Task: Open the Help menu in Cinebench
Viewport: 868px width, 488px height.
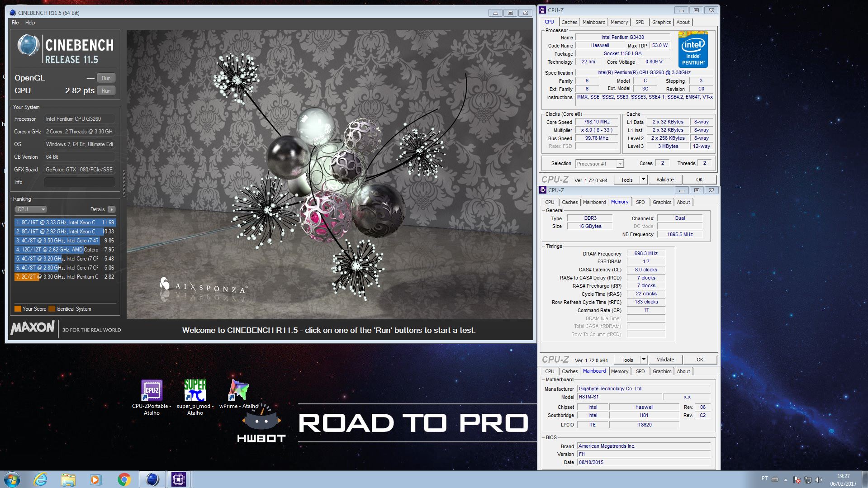Action: (30, 23)
